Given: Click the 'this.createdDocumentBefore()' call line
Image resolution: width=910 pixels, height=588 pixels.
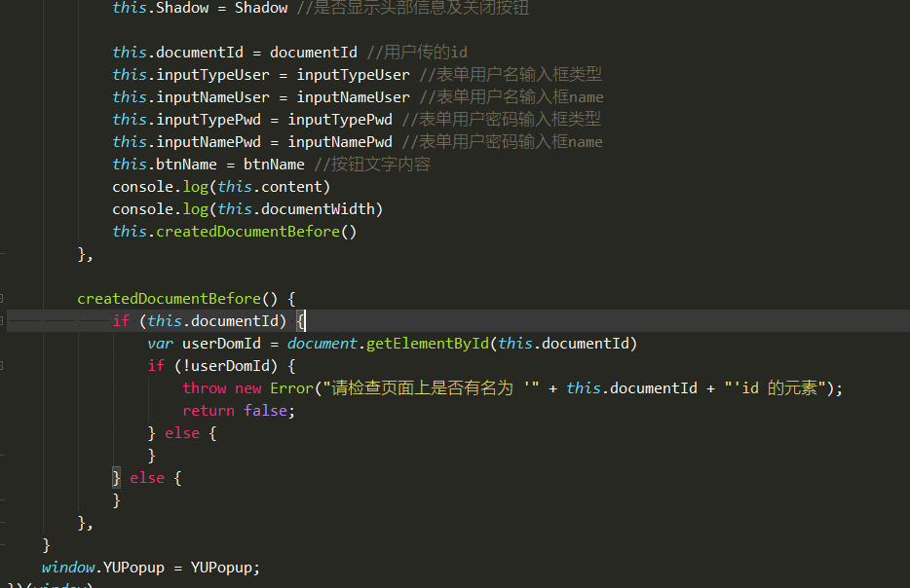Looking at the screenshot, I should coord(235,232).
